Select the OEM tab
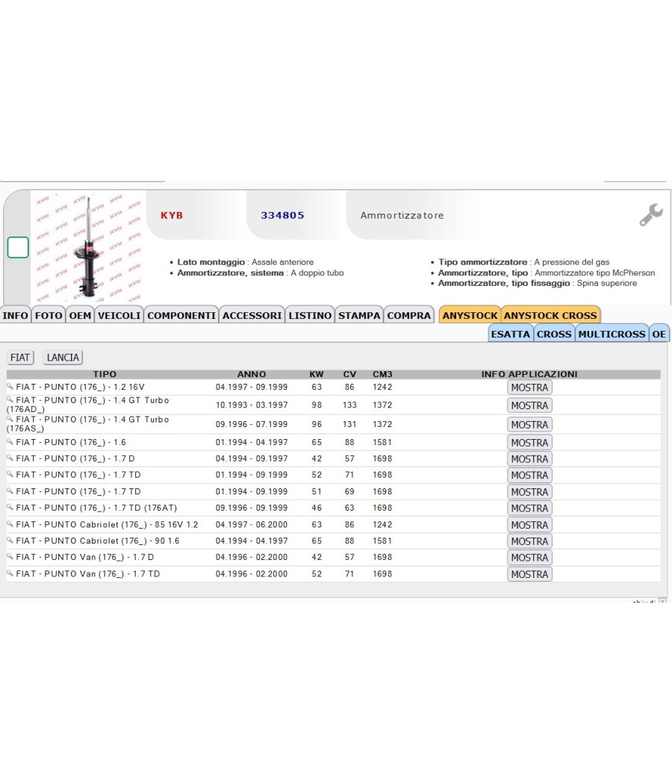672x784 pixels. (80, 315)
